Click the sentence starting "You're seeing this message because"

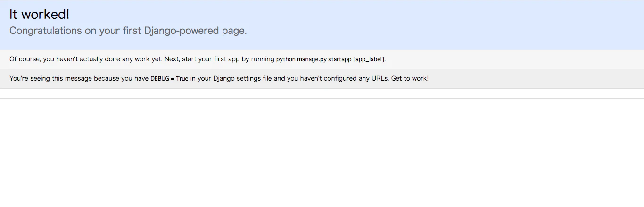[x=219, y=79]
